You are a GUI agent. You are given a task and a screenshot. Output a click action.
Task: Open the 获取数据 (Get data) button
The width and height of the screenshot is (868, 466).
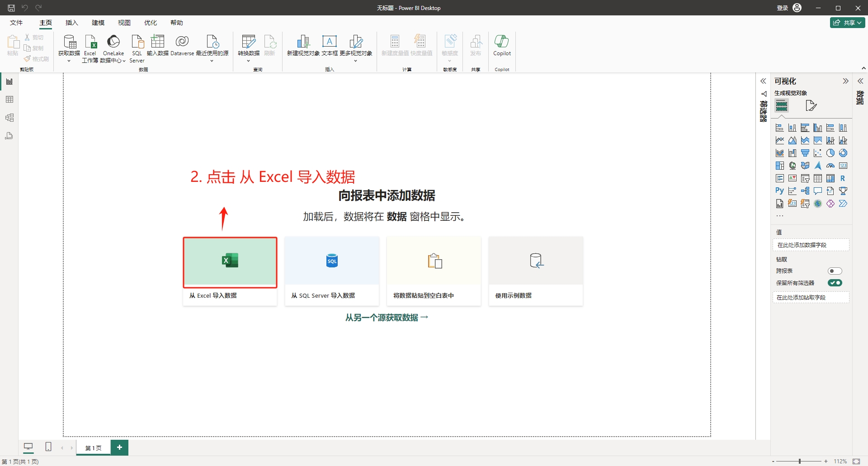point(69,48)
